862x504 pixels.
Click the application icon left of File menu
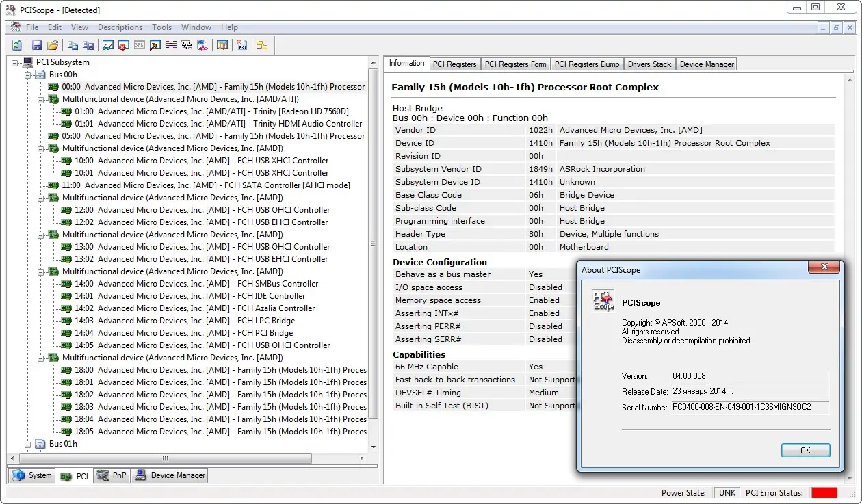(16, 27)
